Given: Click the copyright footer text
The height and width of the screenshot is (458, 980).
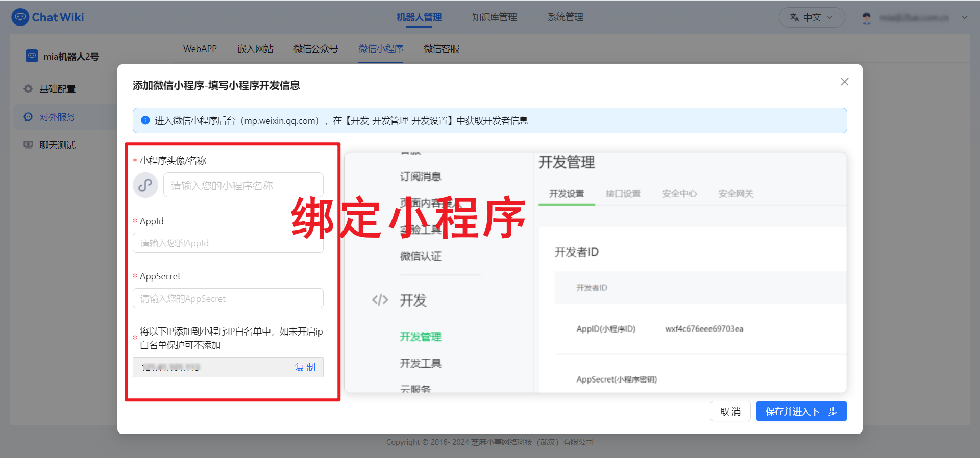Looking at the screenshot, I should [490, 442].
